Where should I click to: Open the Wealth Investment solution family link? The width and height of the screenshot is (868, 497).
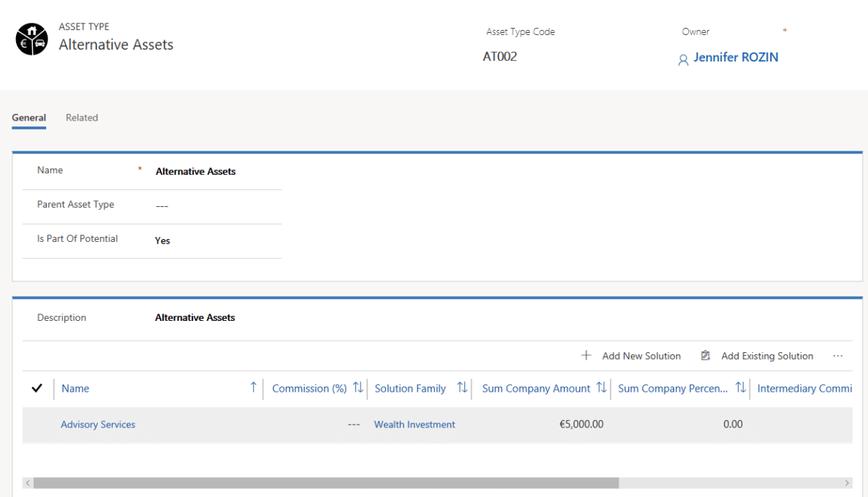(x=415, y=425)
